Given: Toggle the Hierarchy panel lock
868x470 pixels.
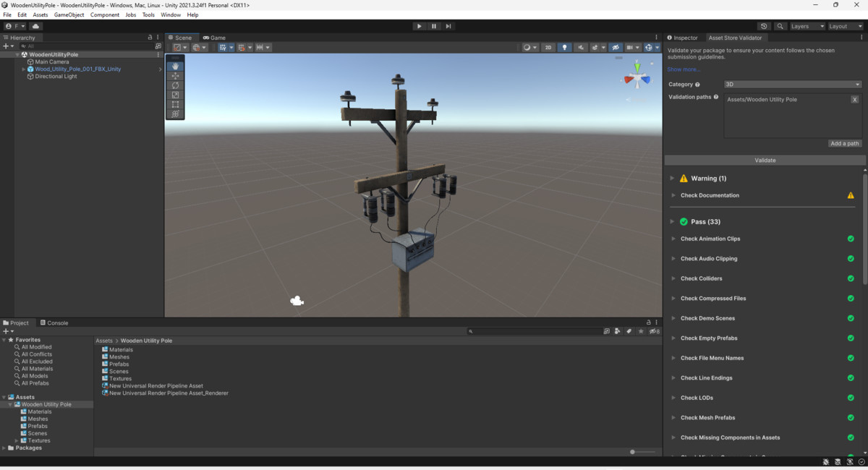Looking at the screenshot, I should coord(150,38).
